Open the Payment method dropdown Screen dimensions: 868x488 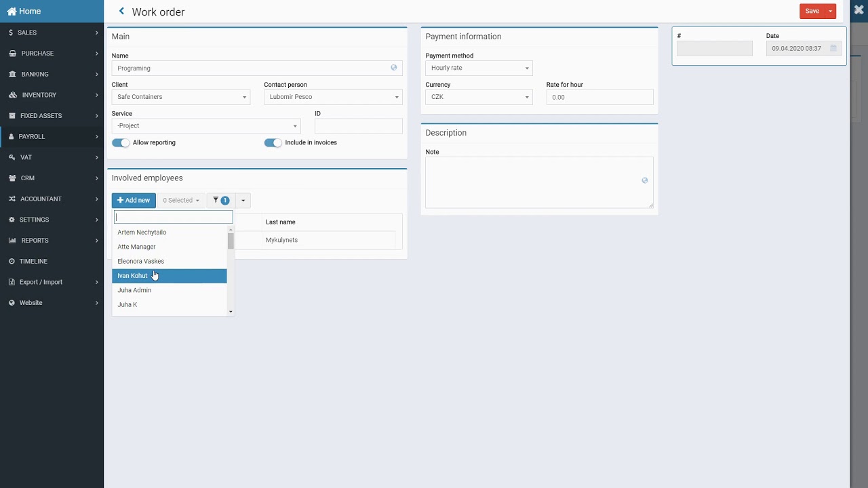[479, 68]
